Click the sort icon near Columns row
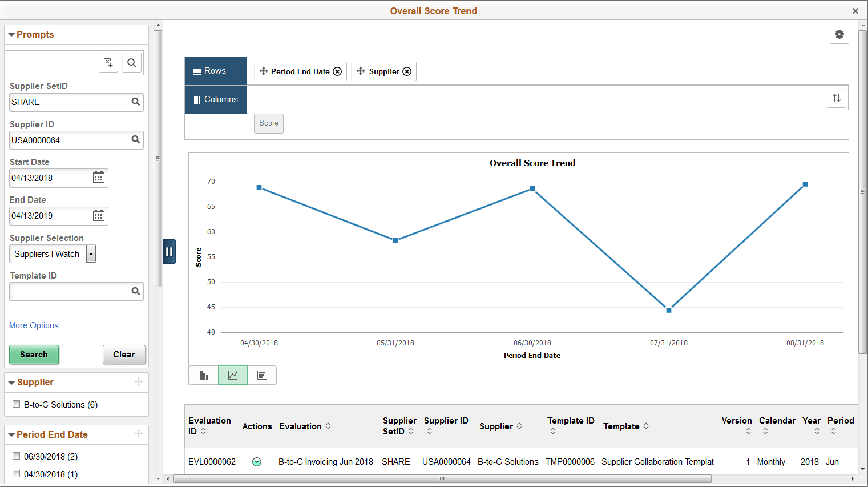Image resolution: width=868 pixels, height=487 pixels. [837, 98]
